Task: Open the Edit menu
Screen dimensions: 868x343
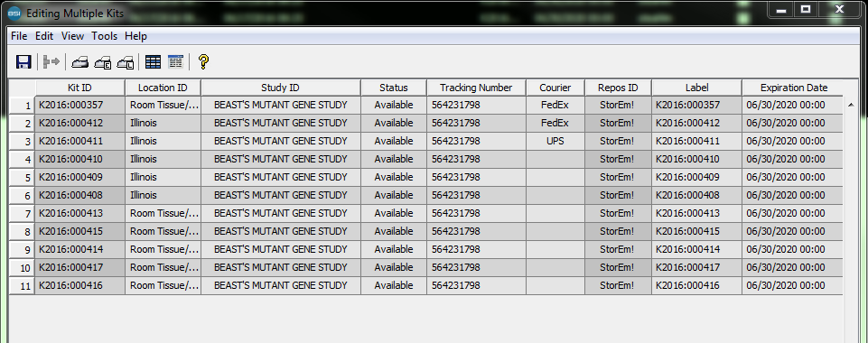Action: coord(44,36)
